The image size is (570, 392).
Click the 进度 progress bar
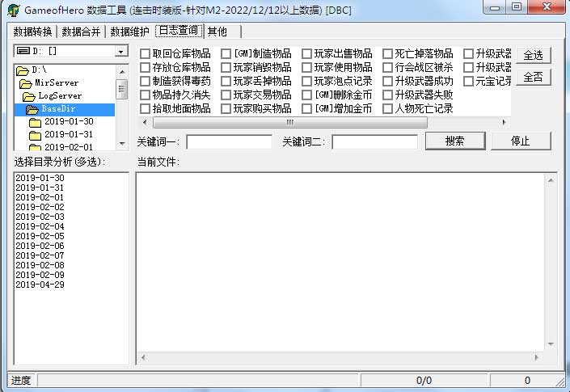tap(198, 381)
